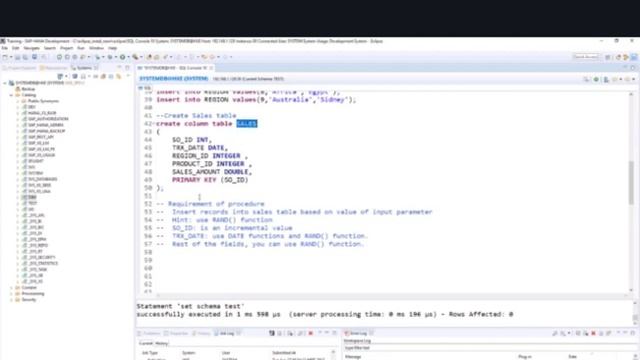Image resolution: width=640 pixels, height=360 pixels.
Task: Click the 'TRX_DATE DATE' column line
Action: click(200, 148)
